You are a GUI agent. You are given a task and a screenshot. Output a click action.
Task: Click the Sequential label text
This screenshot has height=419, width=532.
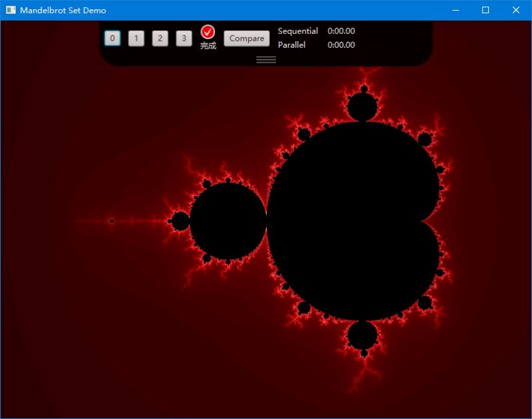[x=297, y=31]
